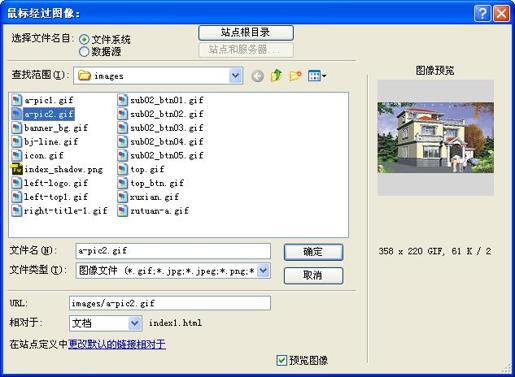Select the sub02_btn02.gif file icon
The height and width of the screenshot is (377, 515).
pyautogui.click(x=123, y=114)
